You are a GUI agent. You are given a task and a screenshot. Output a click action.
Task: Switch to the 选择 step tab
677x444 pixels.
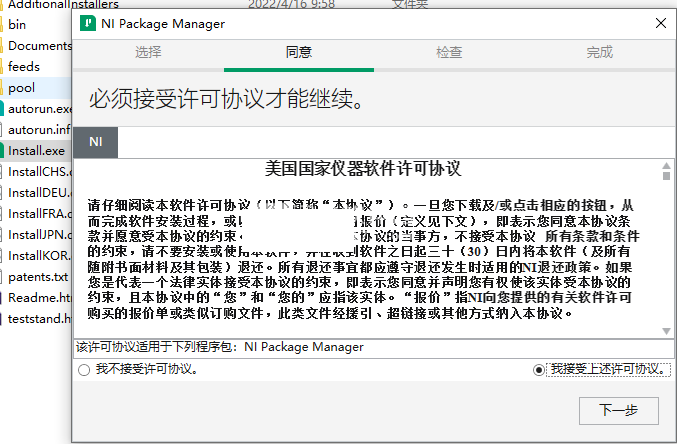coord(148,52)
